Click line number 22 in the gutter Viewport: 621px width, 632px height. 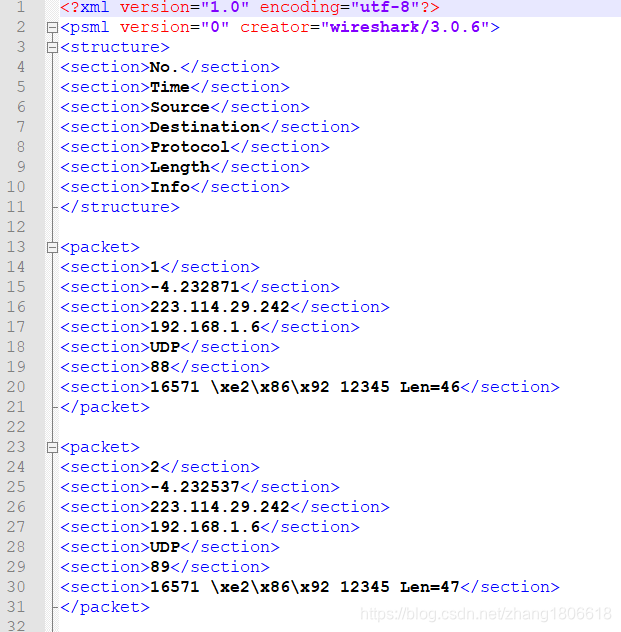point(16,427)
